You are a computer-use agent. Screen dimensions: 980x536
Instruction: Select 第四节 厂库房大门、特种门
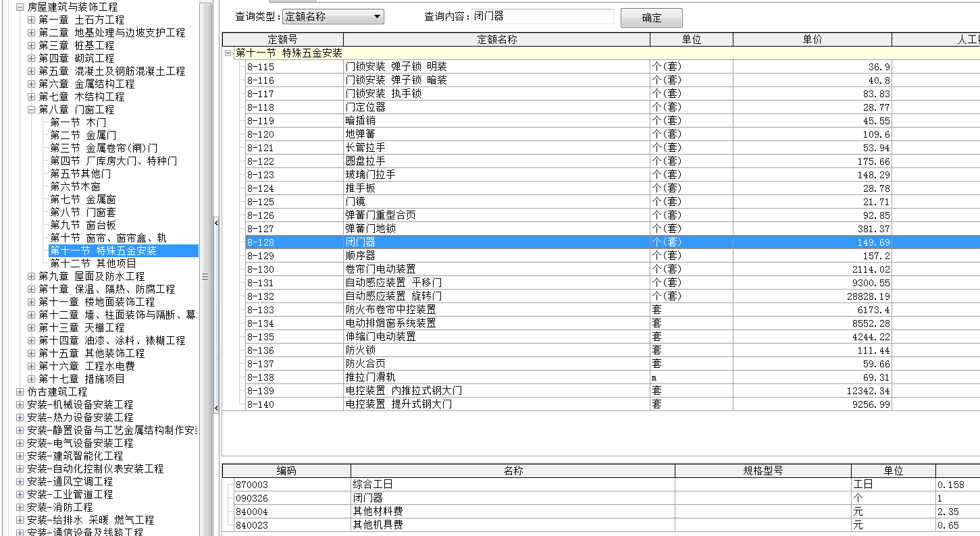click(x=113, y=161)
